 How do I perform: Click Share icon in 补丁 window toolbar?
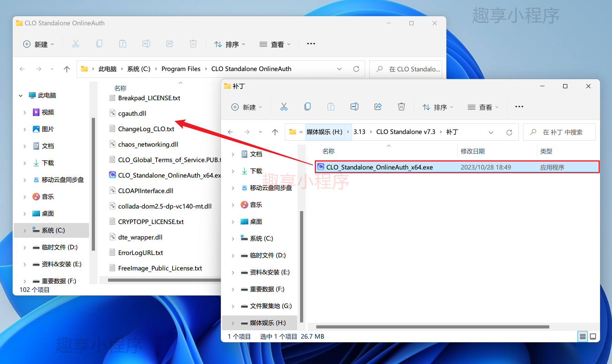tap(378, 107)
